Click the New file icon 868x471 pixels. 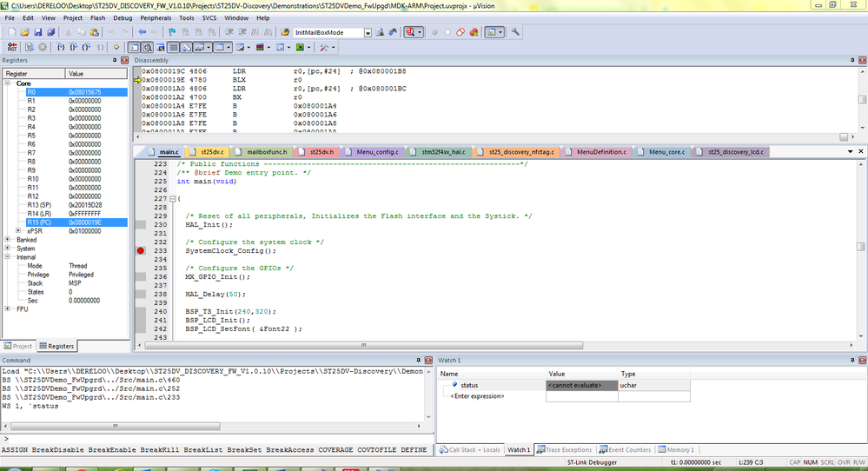[x=11, y=32]
